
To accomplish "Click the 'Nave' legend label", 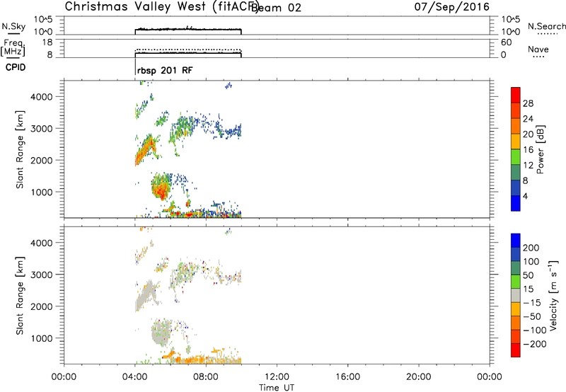I will [x=538, y=50].
